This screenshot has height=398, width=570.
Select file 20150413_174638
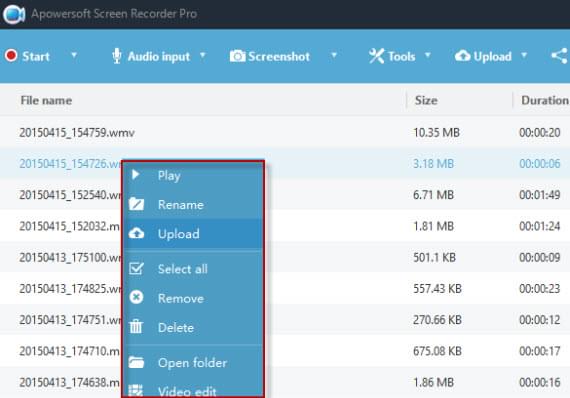point(69,382)
